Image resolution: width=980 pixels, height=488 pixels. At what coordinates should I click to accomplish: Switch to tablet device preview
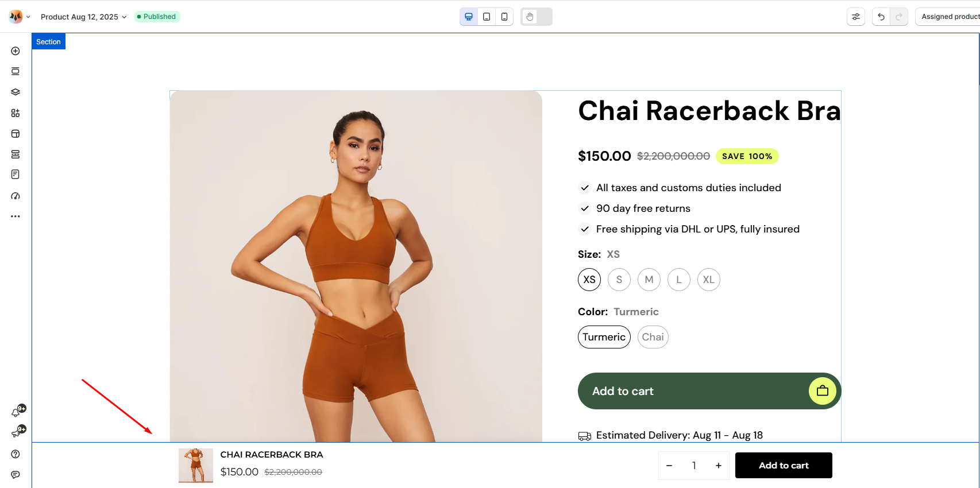(x=487, y=17)
